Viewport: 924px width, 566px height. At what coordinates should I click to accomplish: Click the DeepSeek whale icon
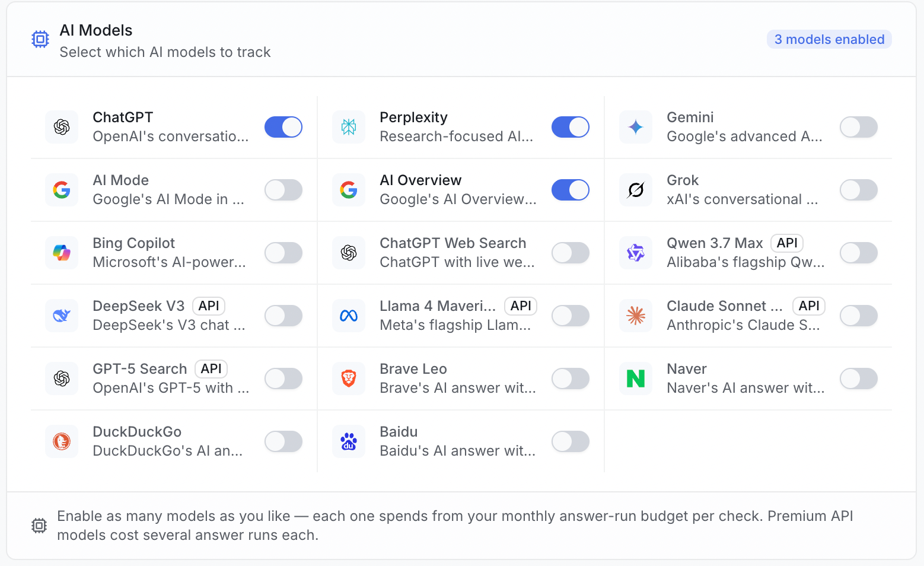click(62, 316)
